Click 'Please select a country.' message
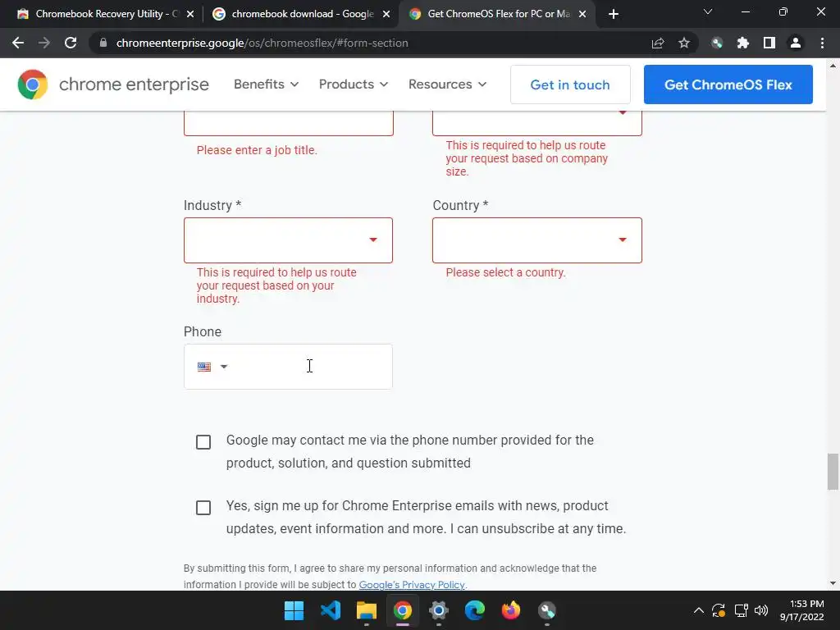The height and width of the screenshot is (630, 840). (x=505, y=272)
